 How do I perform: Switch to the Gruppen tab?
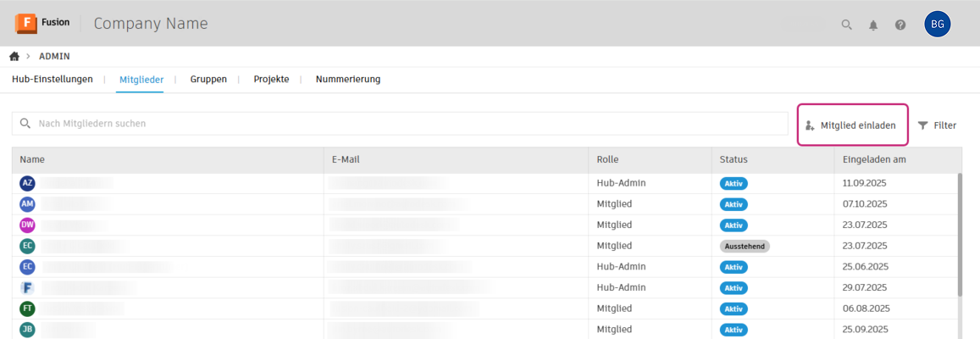tap(208, 80)
